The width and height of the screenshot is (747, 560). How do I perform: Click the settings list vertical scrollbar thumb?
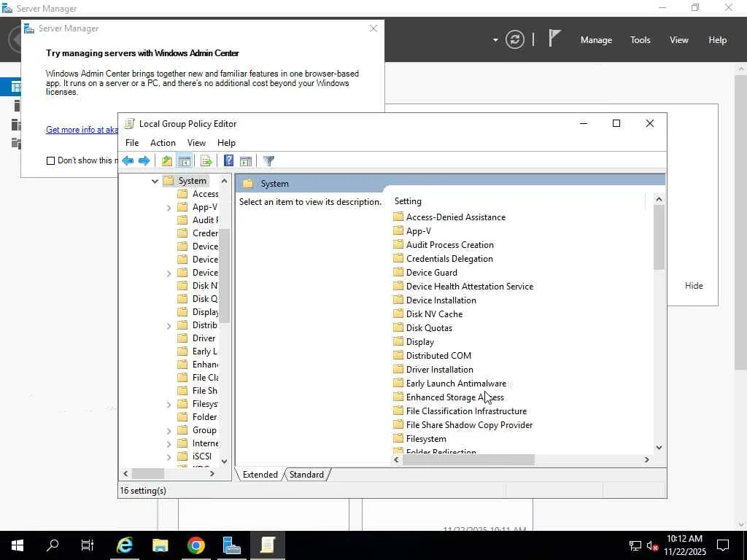click(x=659, y=237)
